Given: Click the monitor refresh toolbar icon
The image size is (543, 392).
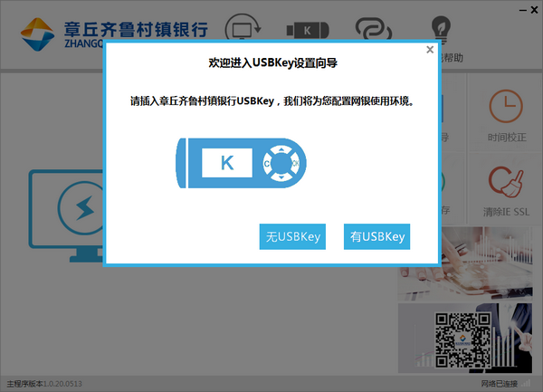Looking at the screenshot, I should [x=243, y=28].
